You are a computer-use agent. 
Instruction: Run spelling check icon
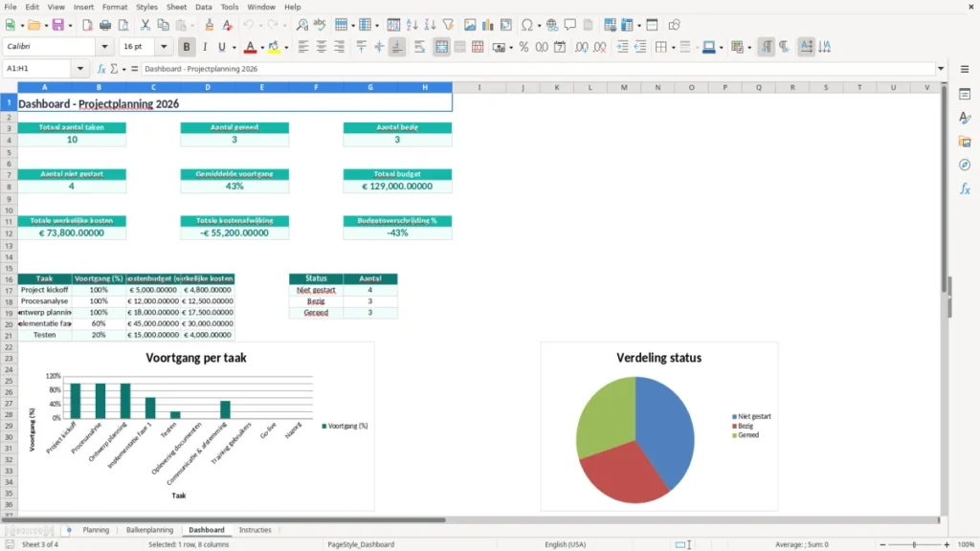tap(320, 25)
